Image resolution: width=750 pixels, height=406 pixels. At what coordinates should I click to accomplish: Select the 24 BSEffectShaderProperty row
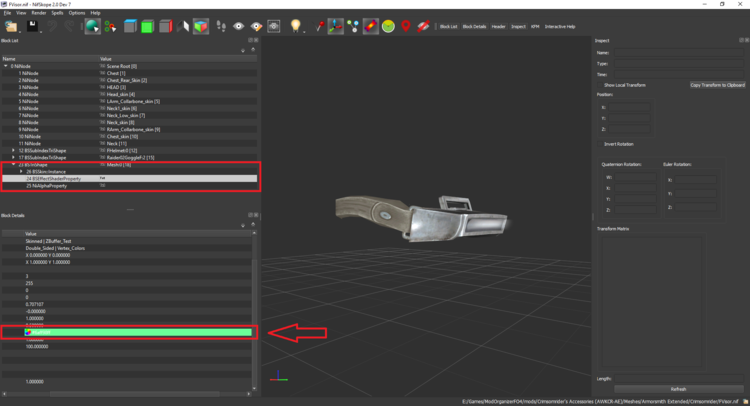pos(129,178)
